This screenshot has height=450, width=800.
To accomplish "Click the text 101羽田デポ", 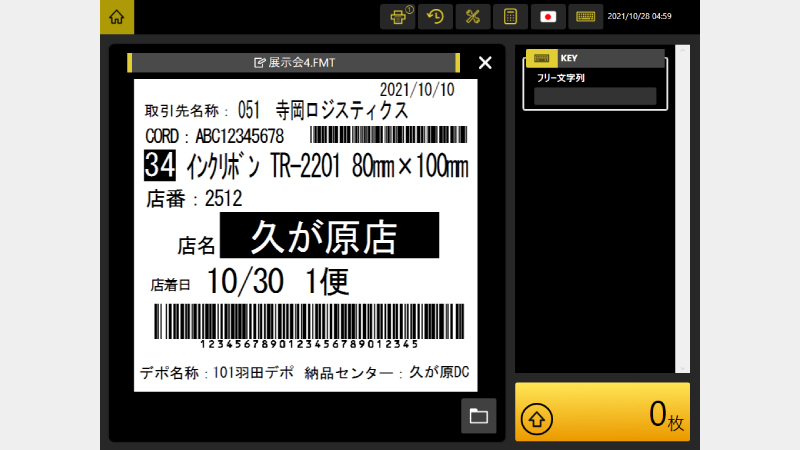I will point(253,373).
